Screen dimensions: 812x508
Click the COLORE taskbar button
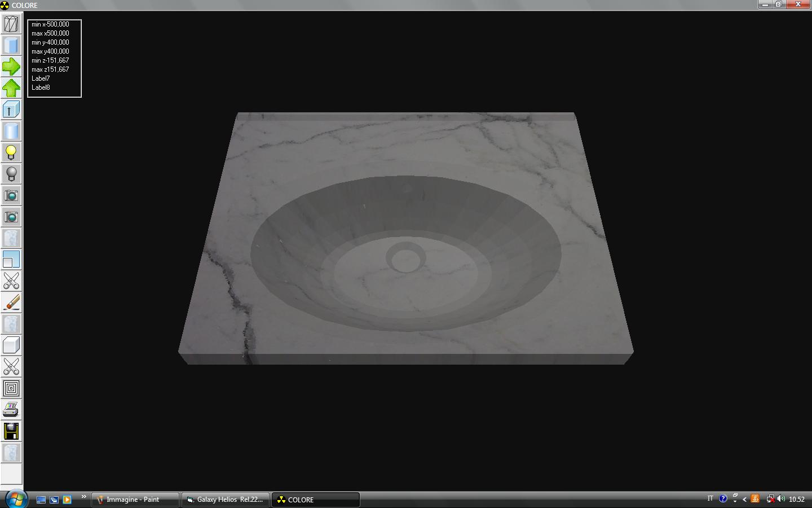[316, 500]
